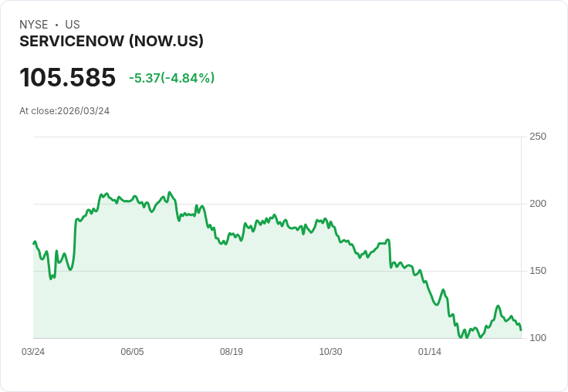Screen dimensions: 568x392
Task: Click the 01/14 date axis label
Action: [x=430, y=352]
